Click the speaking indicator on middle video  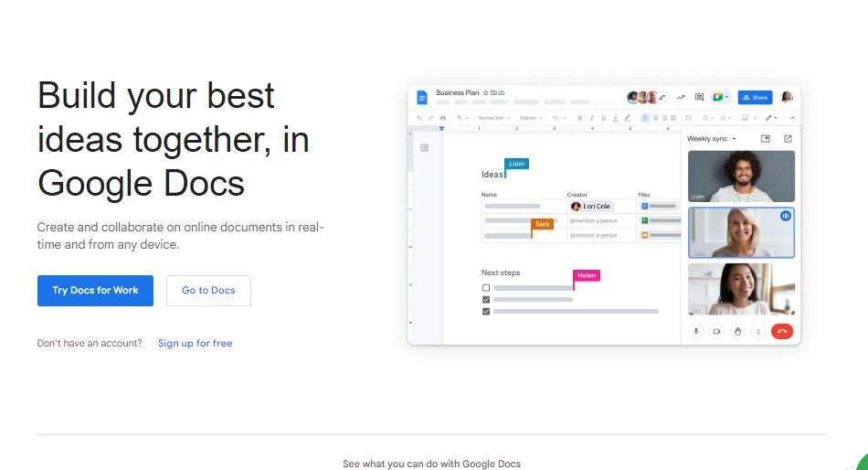coord(786,216)
